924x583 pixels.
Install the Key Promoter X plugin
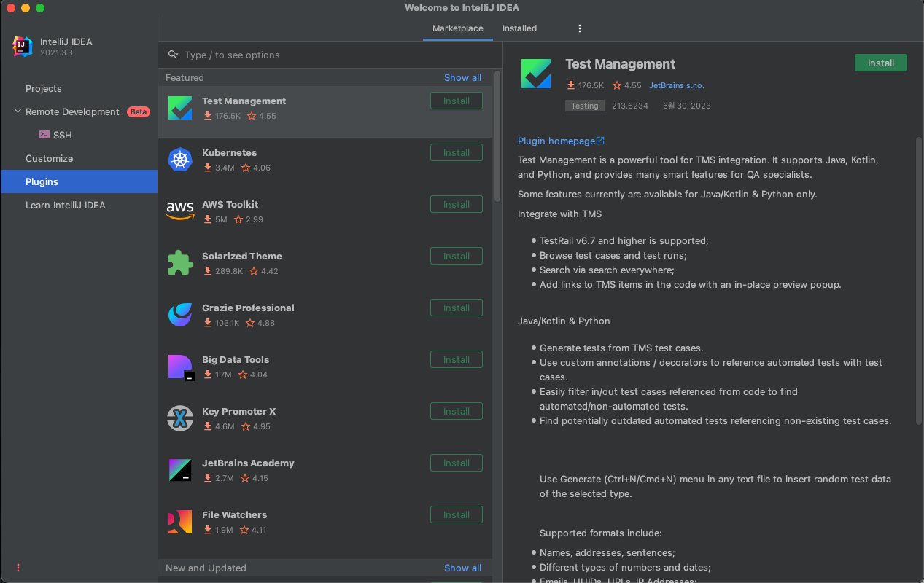457,411
